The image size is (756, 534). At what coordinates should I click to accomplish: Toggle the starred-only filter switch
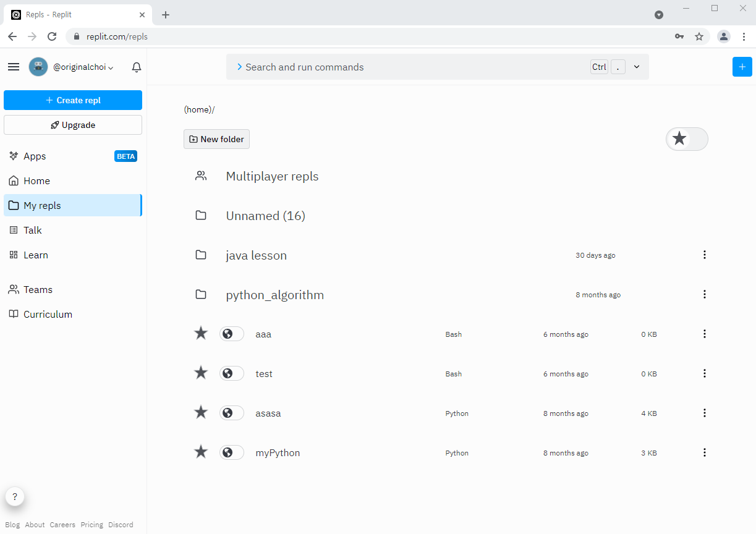tap(687, 139)
